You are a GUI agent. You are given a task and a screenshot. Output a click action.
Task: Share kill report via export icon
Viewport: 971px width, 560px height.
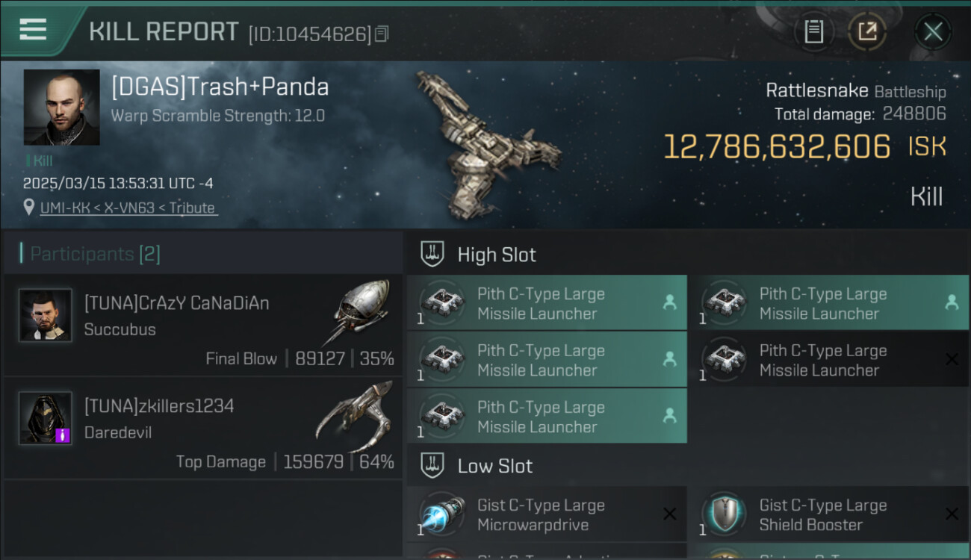click(867, 31)
